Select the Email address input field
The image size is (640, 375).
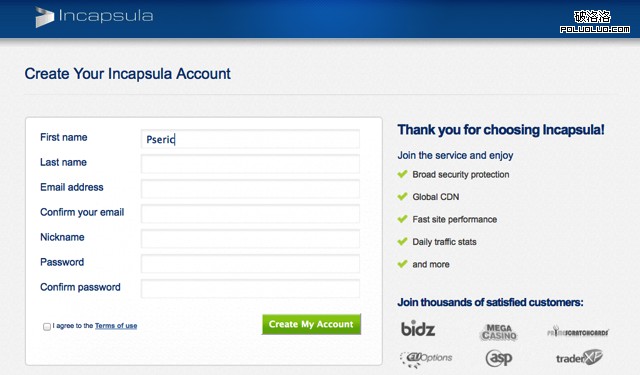[x=250, y=189]
